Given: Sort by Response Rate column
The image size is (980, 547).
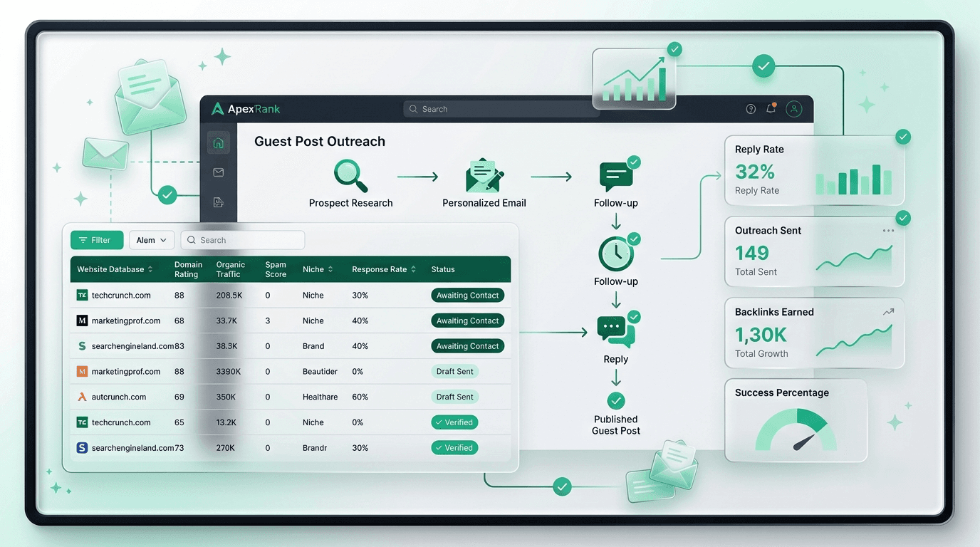Looking at the screenshot, I should click(384, 269).
